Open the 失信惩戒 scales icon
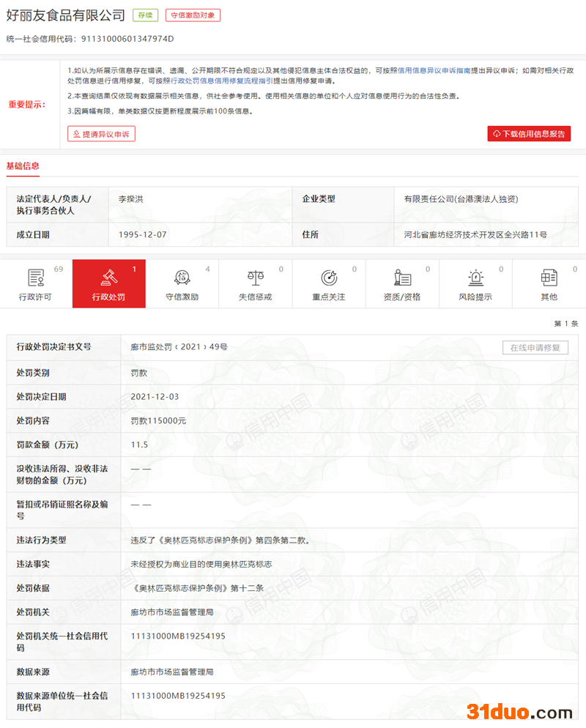 [256, 278]
